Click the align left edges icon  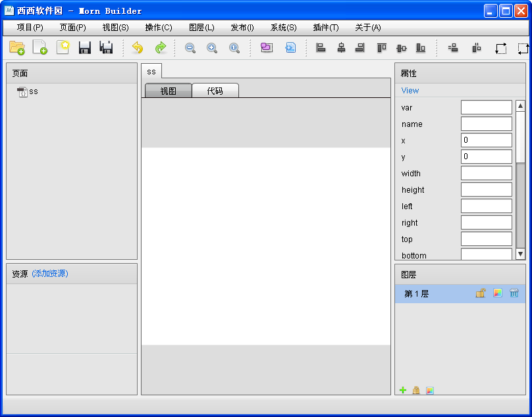(x=321, y=48)
